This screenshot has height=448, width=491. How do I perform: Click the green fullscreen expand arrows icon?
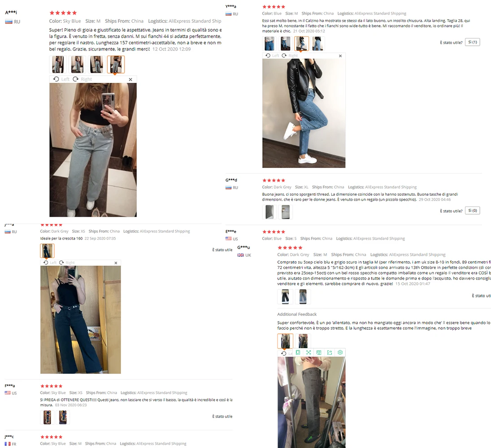point(309,353)
